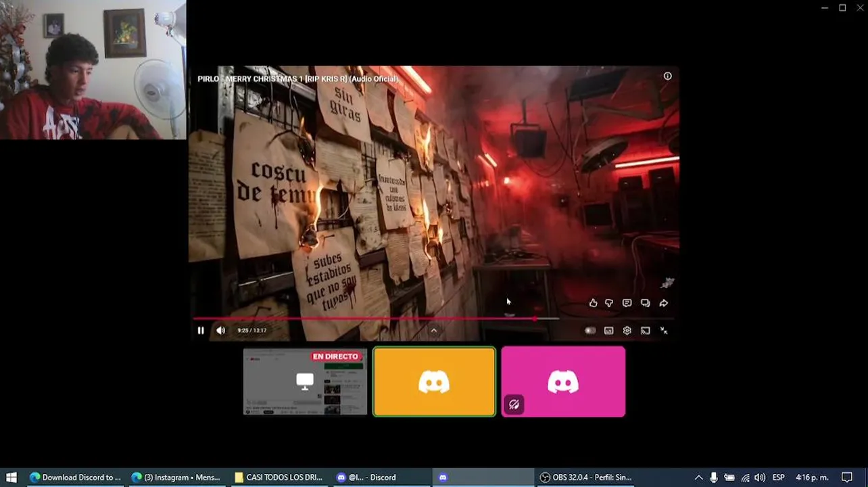Open the clock showing 4:16 p. m.
Viewport: 868px width, 487px height.
812,478
